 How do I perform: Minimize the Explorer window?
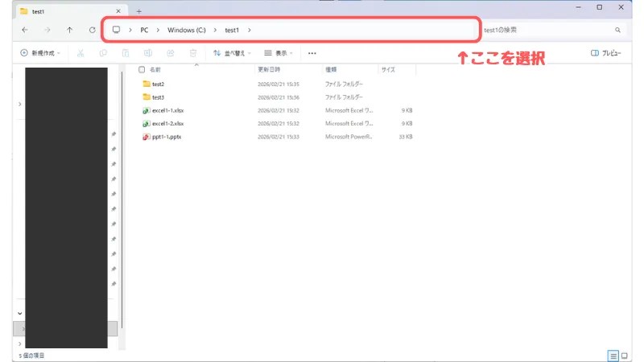(578, 7)
